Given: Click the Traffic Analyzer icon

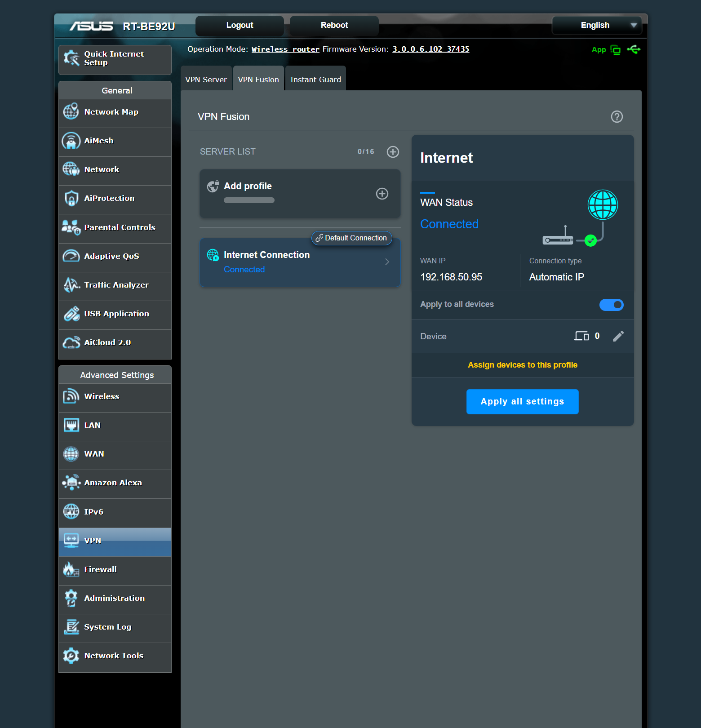Looking at the screenshot, I should pos(71,285).
